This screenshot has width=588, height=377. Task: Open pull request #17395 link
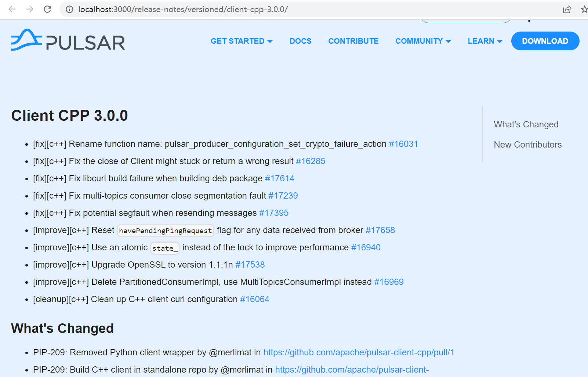click(x=274, y=213)
